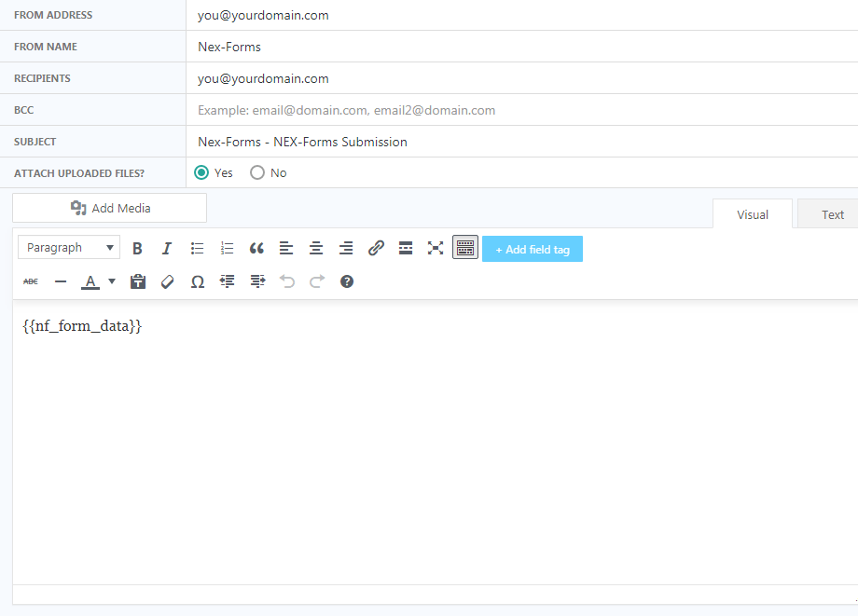Screen dimensions: 858x616
Task: Enter distraction-free fullscreen mode
Action: 436,248
